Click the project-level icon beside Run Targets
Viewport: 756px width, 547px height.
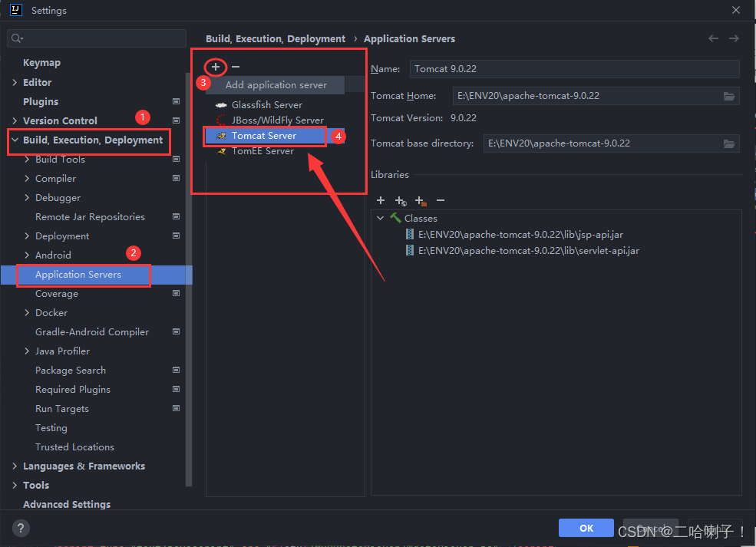tap(176, 408)
